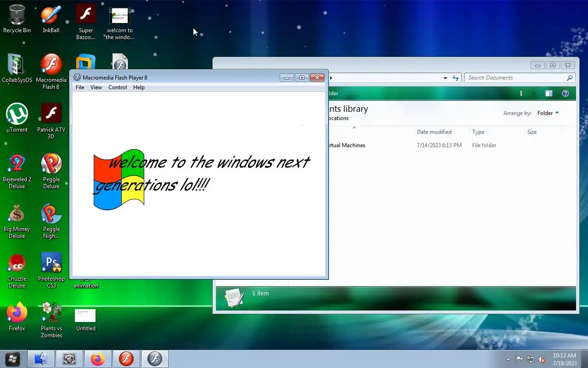The image size is (588, 368).
Task: Launch Bejeweled 2 Deluxe from desktop
Action: [x=17, y=171]
